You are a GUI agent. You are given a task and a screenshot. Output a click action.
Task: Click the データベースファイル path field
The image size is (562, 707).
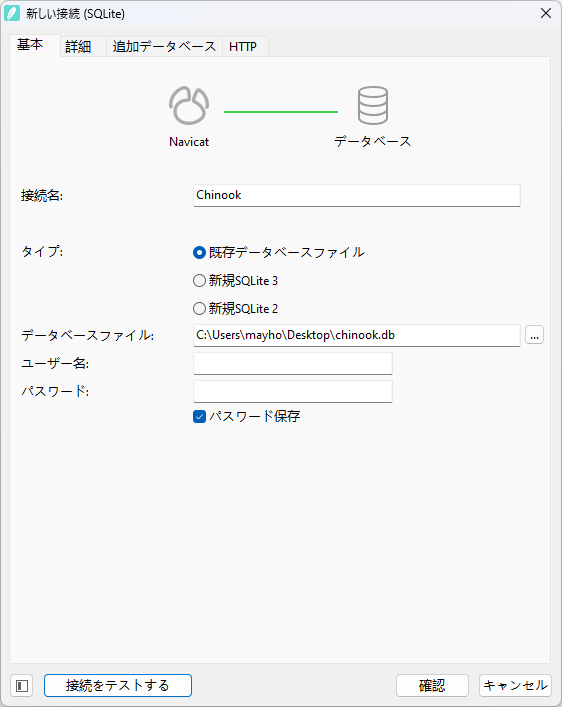click(357, 335)
